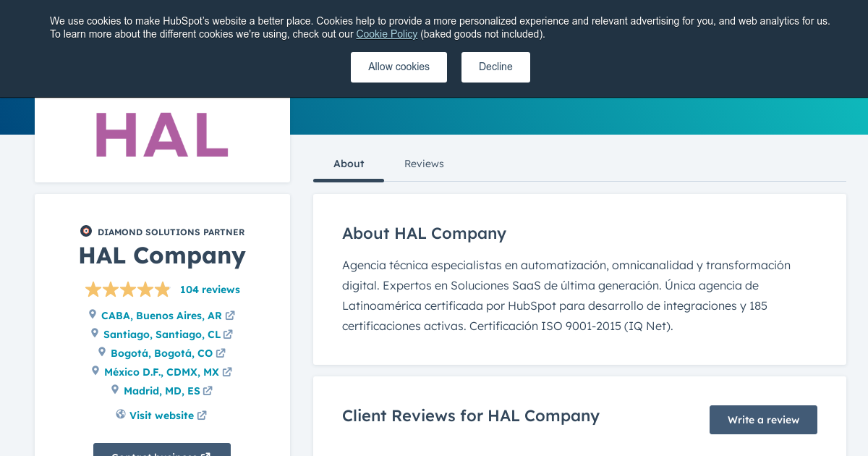Click the location pin beside CABA, Buenos Aires, AR

[x=92, y=314]
